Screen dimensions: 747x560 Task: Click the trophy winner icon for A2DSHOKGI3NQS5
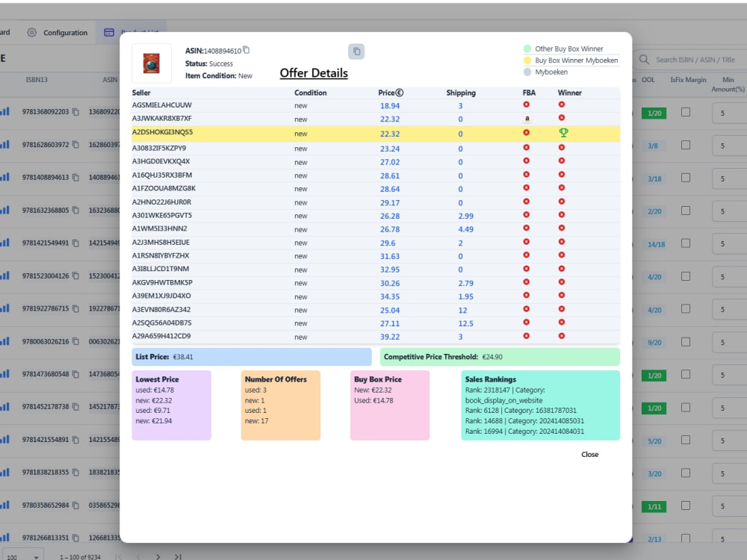563,133
